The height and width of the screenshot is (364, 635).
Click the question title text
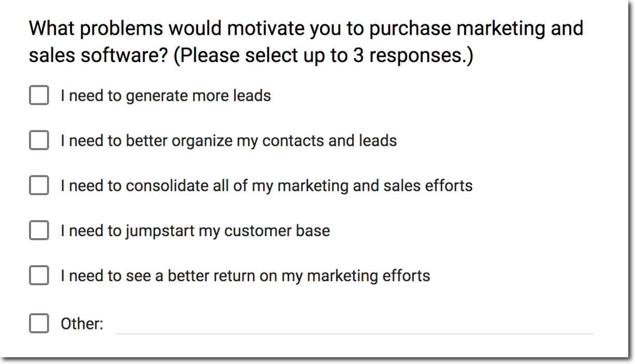pos(306,41)
